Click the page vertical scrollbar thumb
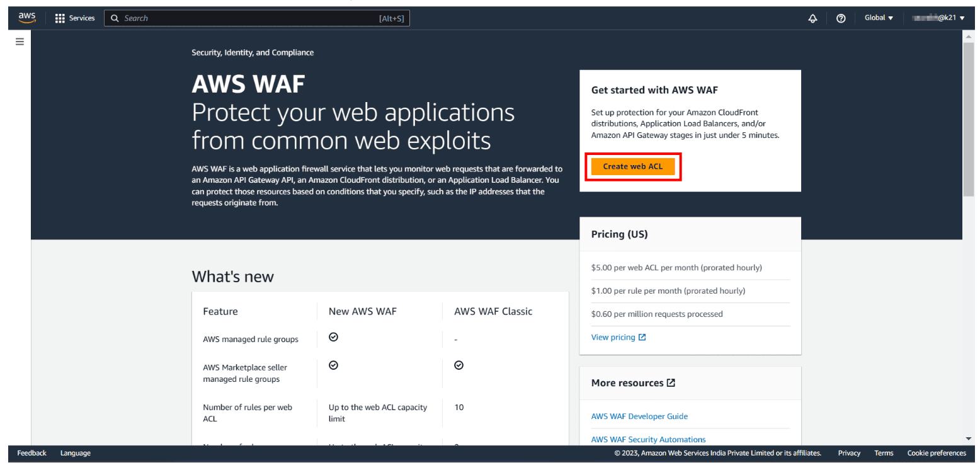This screenshot has width=980, height=470. coord(969,120)
